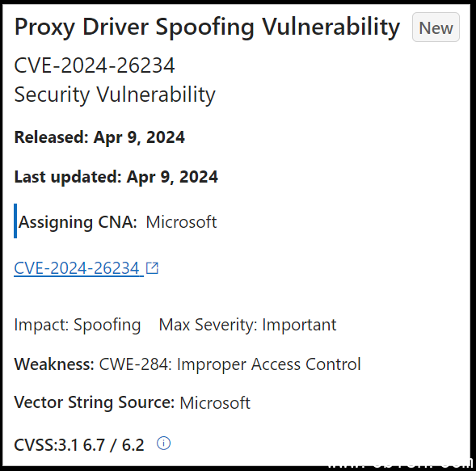
Task: Click the CVSS:3.1 6.7 / 6.2 score
Action: (79, 445)
